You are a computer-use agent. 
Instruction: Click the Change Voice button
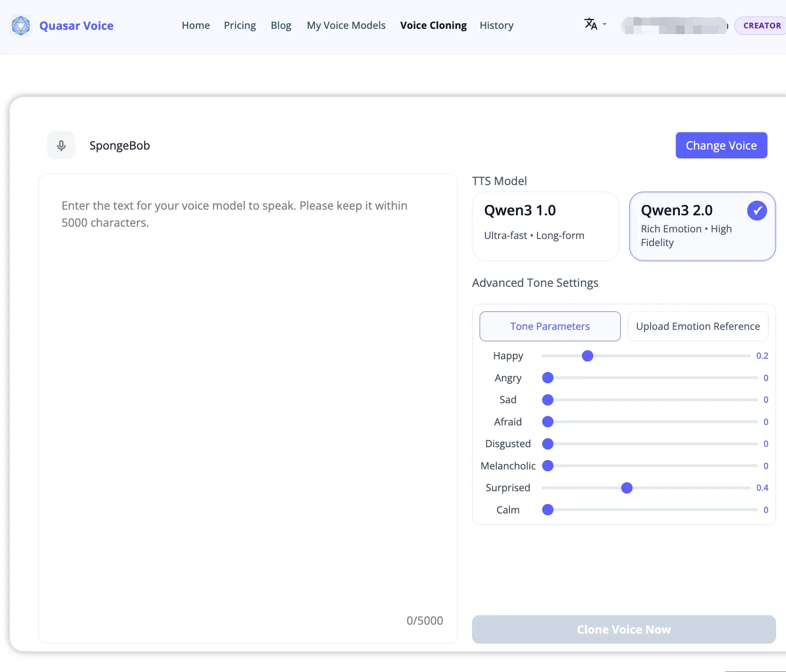[x=721, y=145]
